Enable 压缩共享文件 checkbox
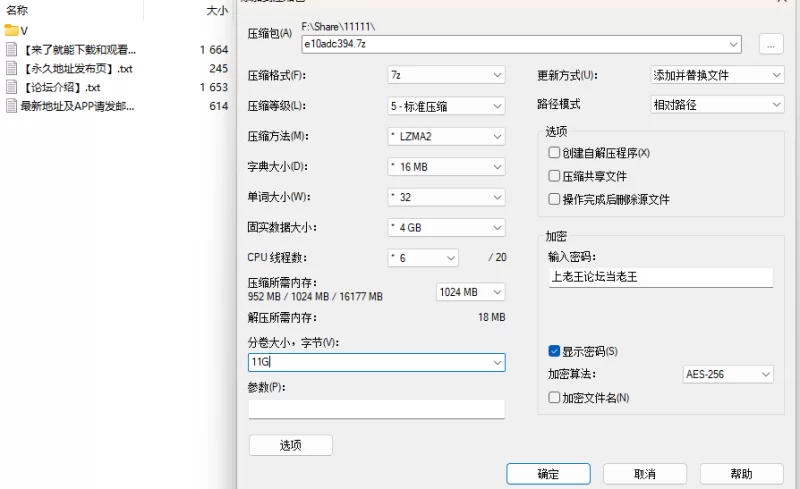 point(554,176)
